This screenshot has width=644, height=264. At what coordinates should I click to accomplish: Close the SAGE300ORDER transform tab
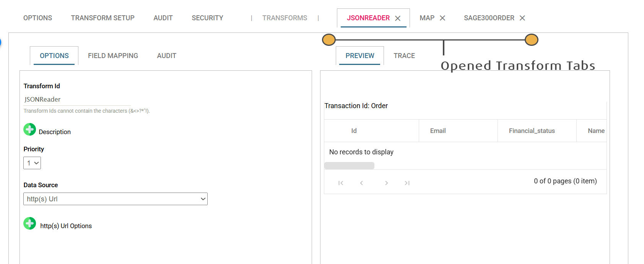(x=522, y=18)
